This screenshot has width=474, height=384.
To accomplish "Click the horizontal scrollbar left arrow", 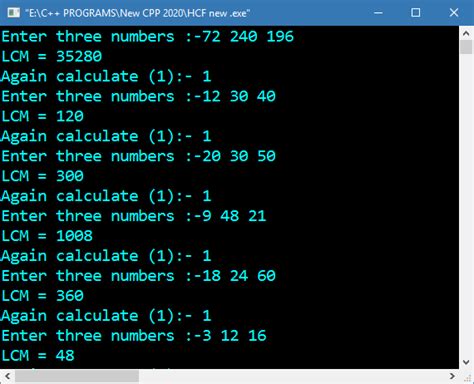I will pyautogui.click(x=7, y=376).
